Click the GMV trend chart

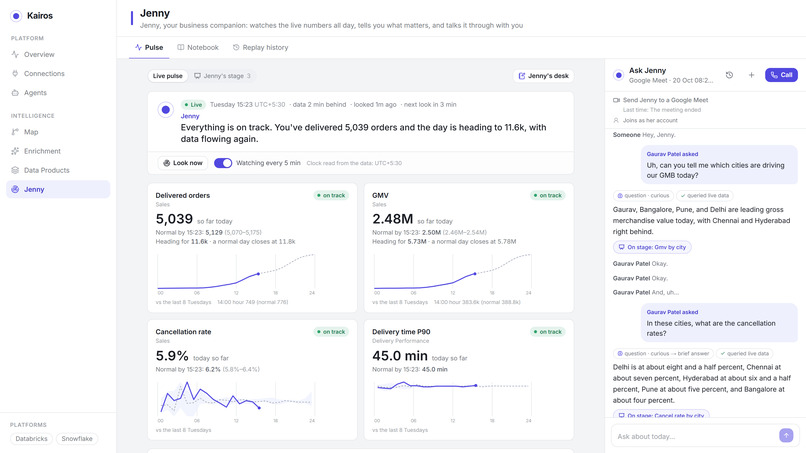(452, 274)
